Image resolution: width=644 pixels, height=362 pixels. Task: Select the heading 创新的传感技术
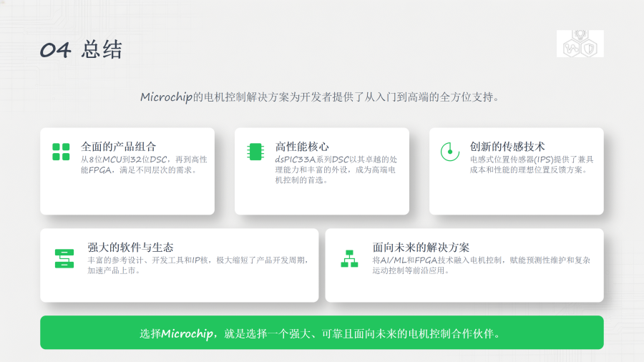pos(507,147)
